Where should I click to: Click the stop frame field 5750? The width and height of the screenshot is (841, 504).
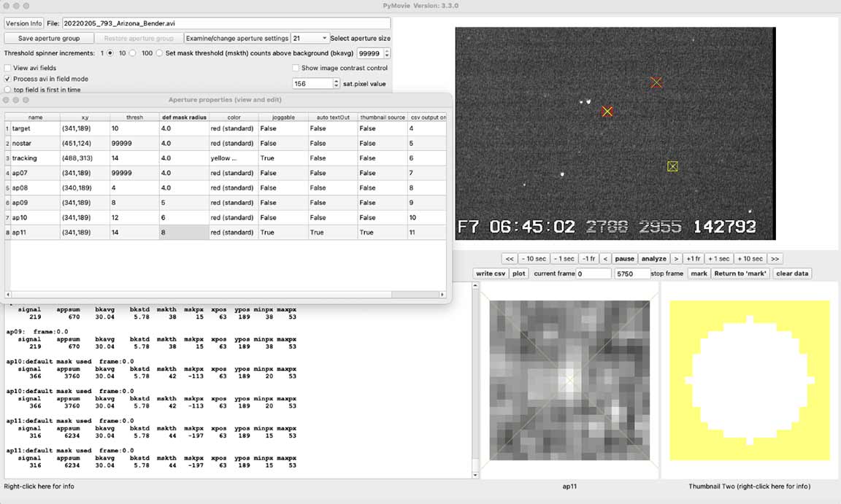click(x=632, y=274)
